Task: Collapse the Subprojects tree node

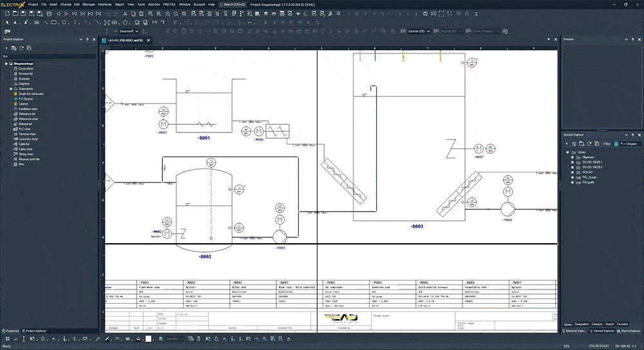Action: pyautogui.click(x=11, y=89)
